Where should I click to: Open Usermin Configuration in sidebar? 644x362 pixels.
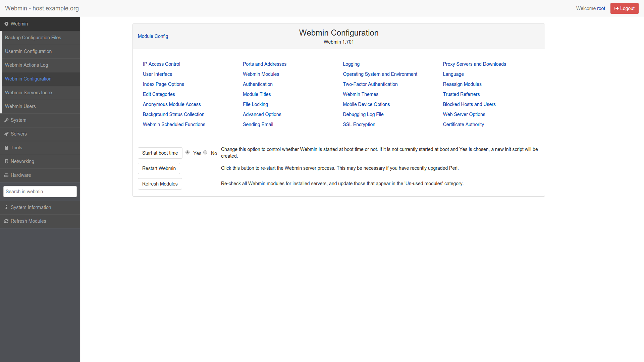pyautogui.click(x=41, y=51)
